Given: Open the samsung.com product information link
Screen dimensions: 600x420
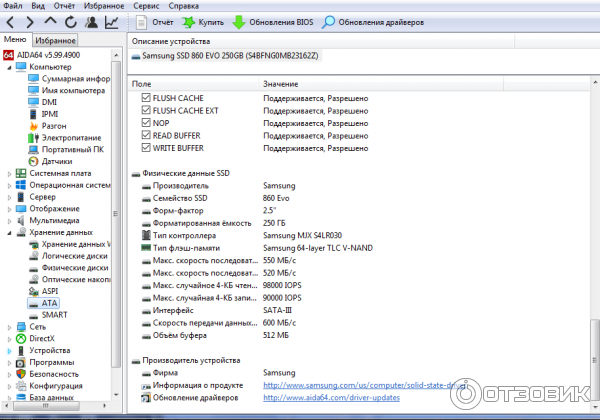Looking at the screenshot, I should (365, 386).
